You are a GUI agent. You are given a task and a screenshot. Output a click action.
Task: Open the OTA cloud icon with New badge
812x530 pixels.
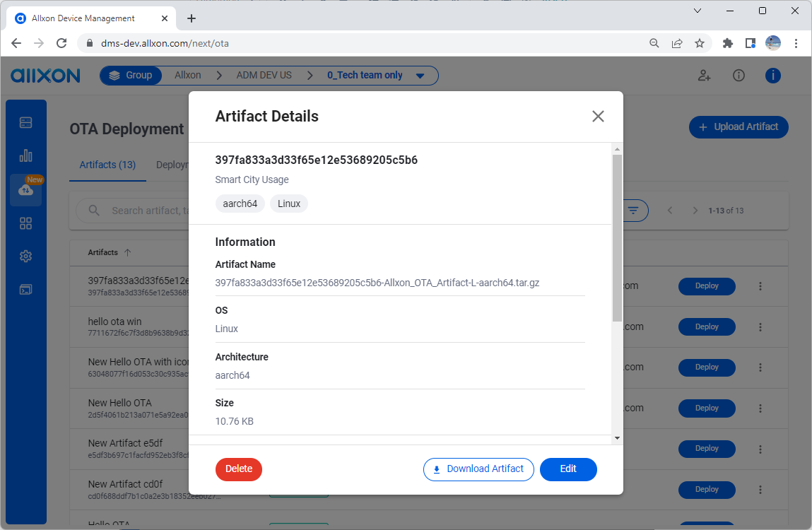[x=25, y=189]
